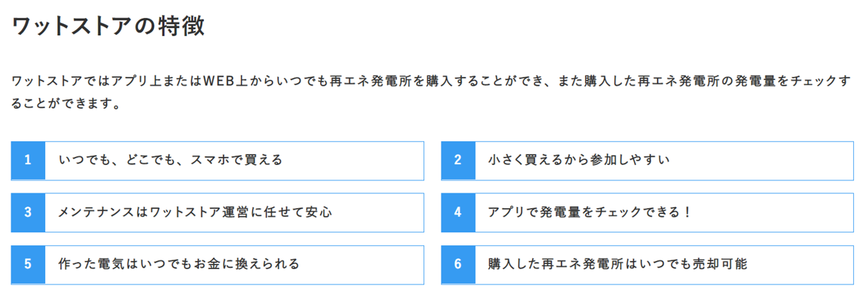Select 'メンテナンスはワットストア運営に任せて安心' feature text
This screenshot has height=298, width=868.
[195, 213]
